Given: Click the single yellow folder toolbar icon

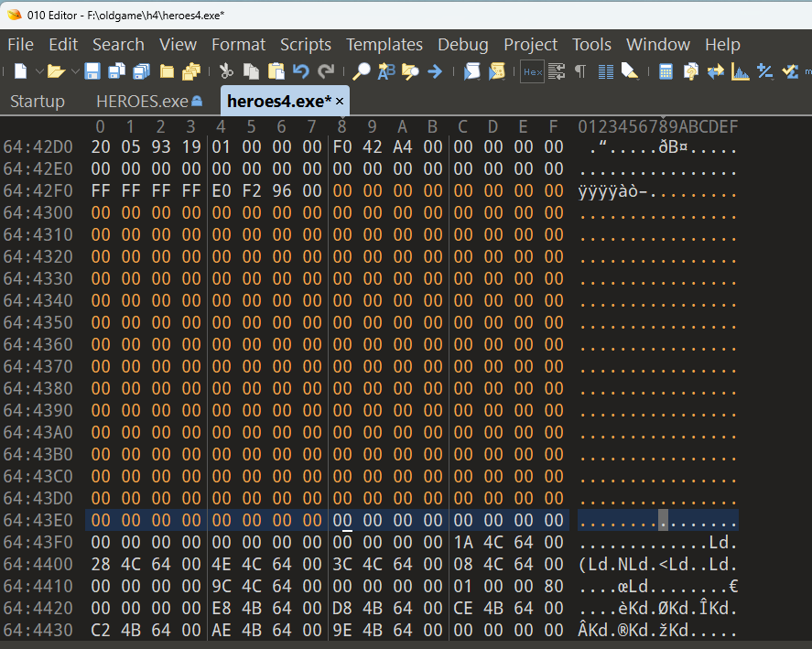Looking at the screenshot, I should pyautogui.click(x=167, y=71).
